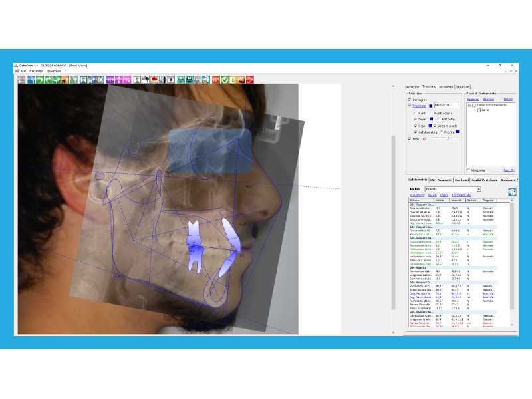
Task: Toggle the Piani checkbox
Action: [415, 126]
